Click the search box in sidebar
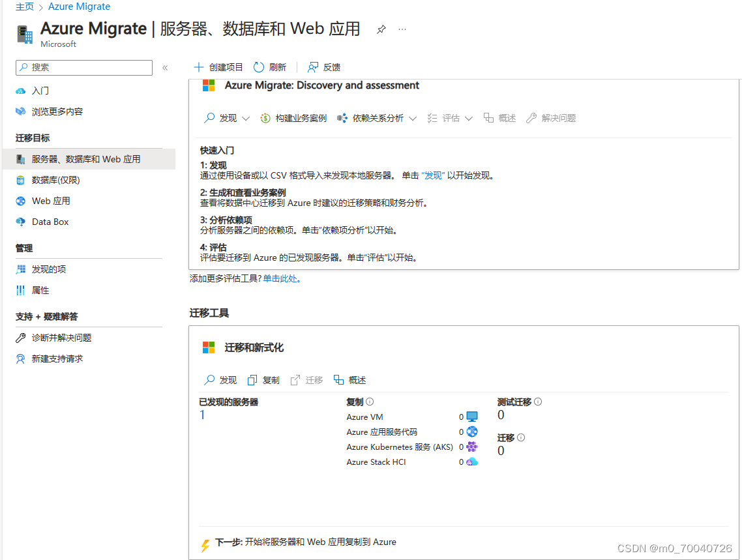Image resolution: width=742 pixels, height=560 pixels. 84,68
